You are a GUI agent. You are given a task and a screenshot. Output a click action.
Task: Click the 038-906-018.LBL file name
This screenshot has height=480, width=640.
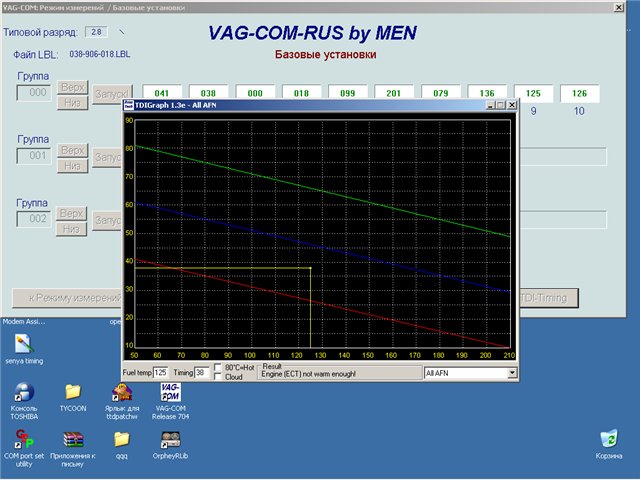coord(100,54)
